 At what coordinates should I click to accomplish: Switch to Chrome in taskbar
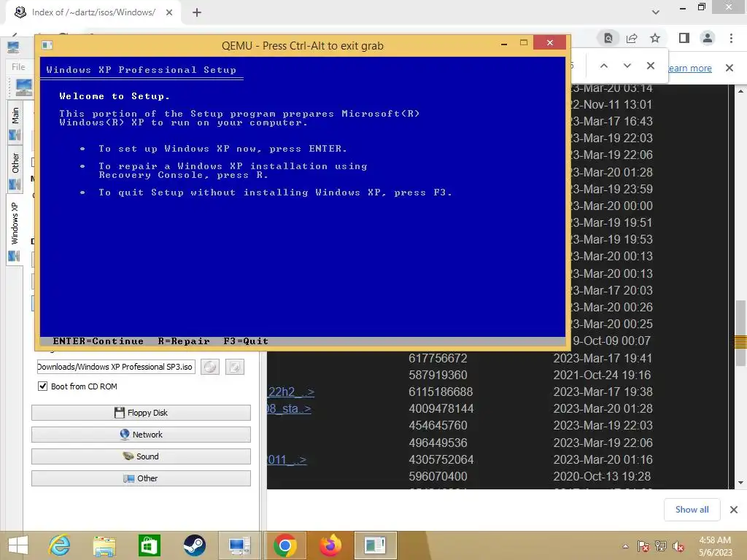[x=285, y=545]
